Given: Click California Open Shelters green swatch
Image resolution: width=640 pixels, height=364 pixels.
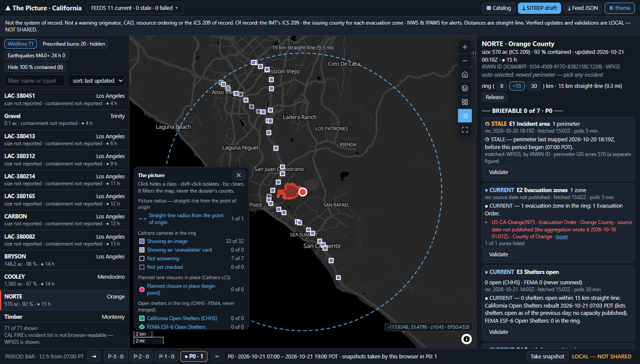Looking at the screenshot, I should tap(142, 318).
